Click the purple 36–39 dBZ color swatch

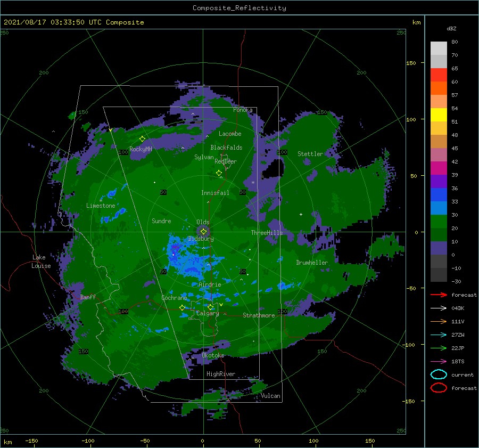click(439, 181)
